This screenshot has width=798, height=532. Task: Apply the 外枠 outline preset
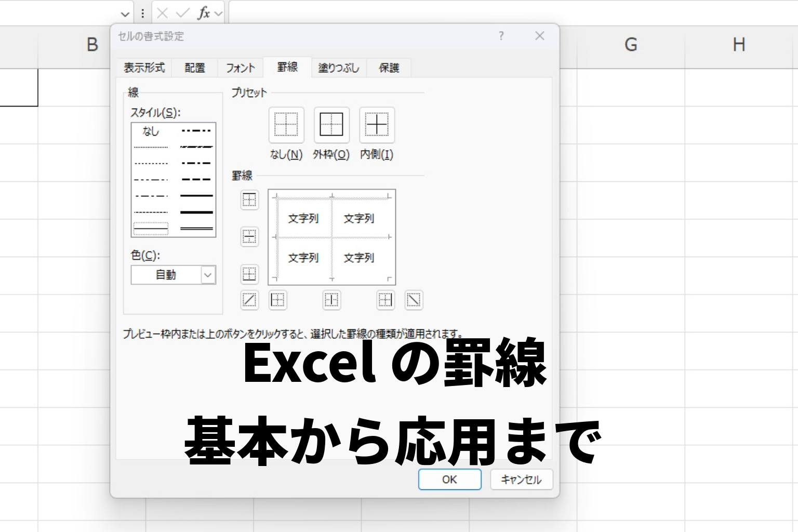pyautogui.click(x=331, y=125)
